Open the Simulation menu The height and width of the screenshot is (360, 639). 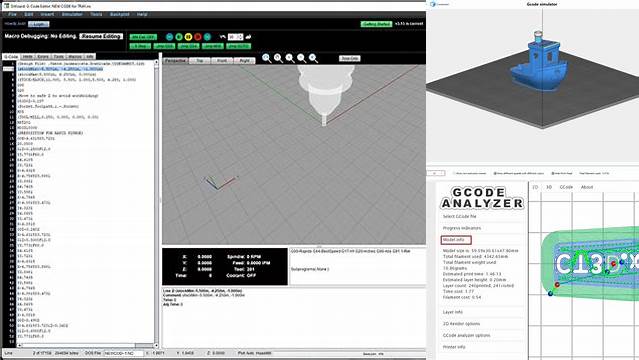(x=72, y=14)
